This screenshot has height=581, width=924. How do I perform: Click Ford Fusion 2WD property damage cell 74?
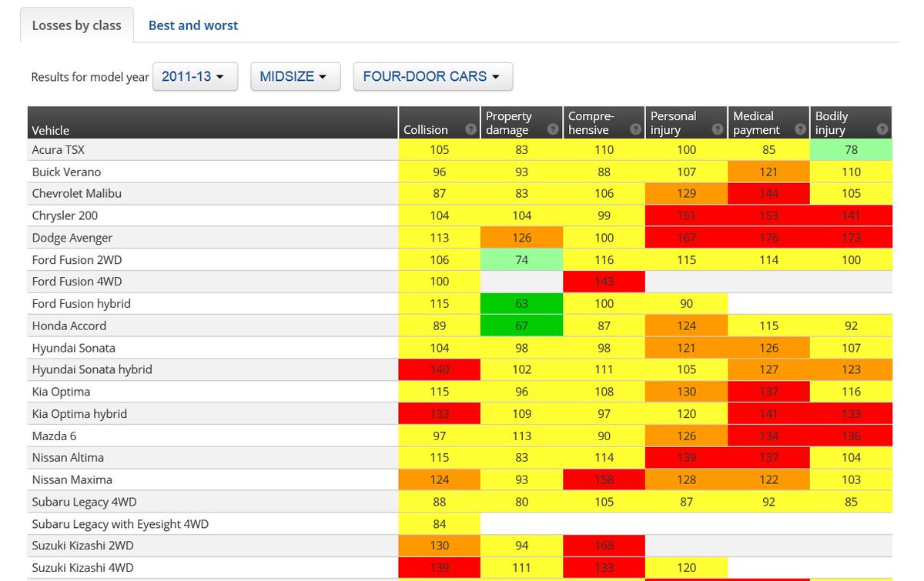click(x=521, y=260)
